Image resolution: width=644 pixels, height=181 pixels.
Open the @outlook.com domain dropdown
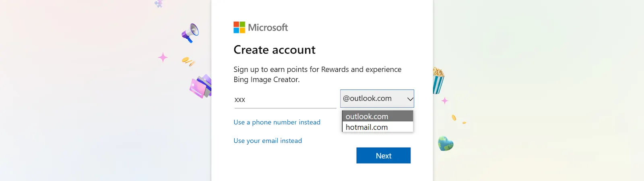[377, 98]
